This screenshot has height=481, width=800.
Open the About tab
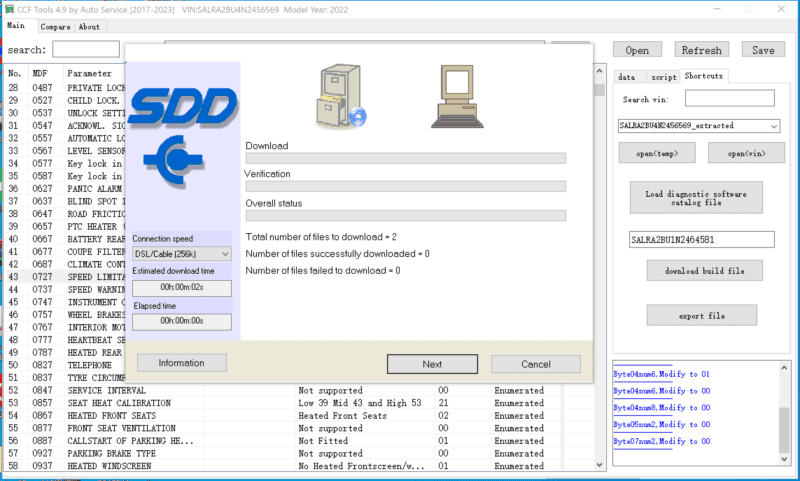click(x=89, y=27)
